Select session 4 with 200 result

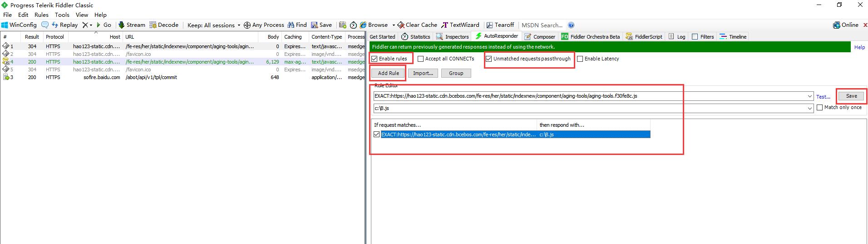click(182, 62)
